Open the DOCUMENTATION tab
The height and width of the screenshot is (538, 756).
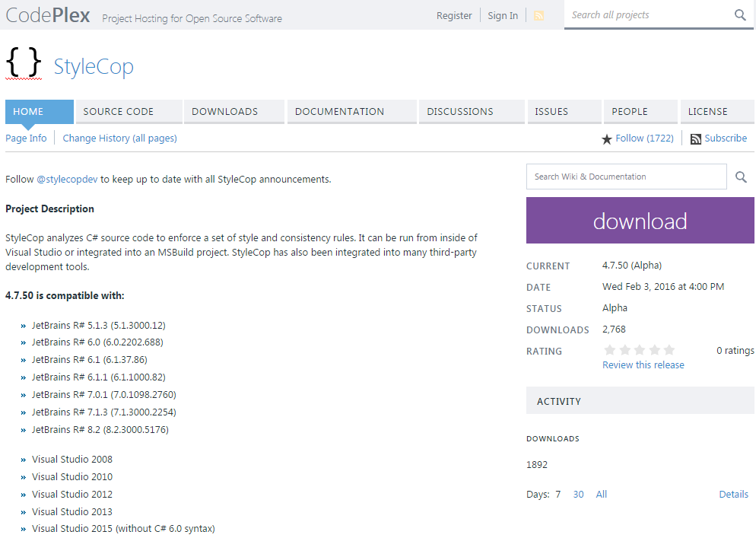click(352, 111)
